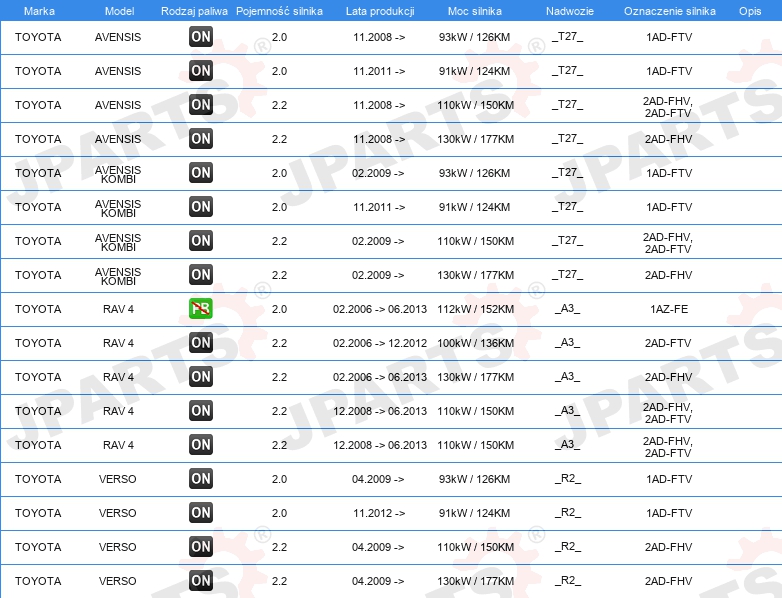Click the capacity 2.0 in the PB petrol row

[279, 309]
